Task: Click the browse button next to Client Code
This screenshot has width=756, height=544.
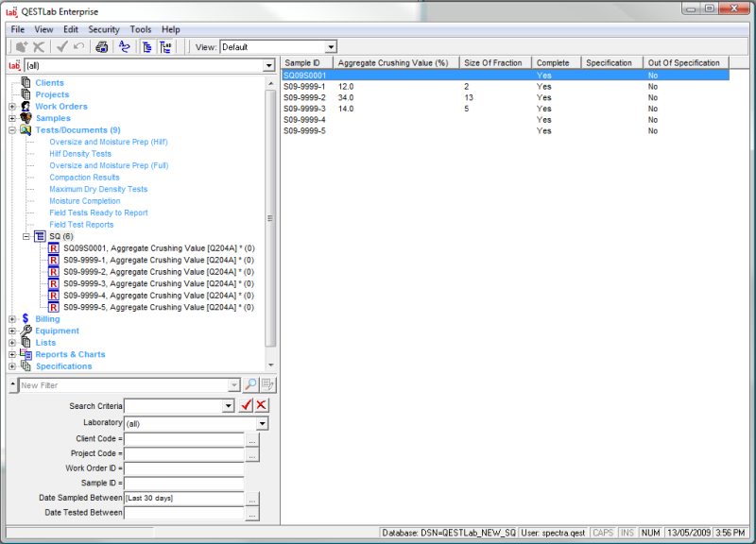Action: click(252, 440)
